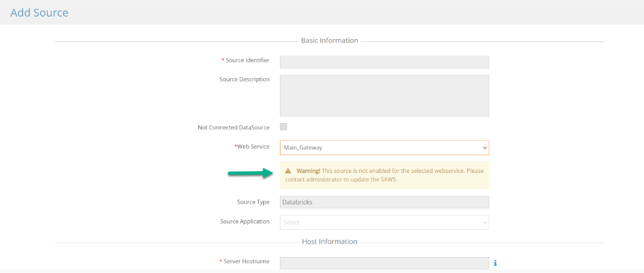Click inside the Source Description text area
The height and width of the screenshot is (273, 644).
click(384, 95)
